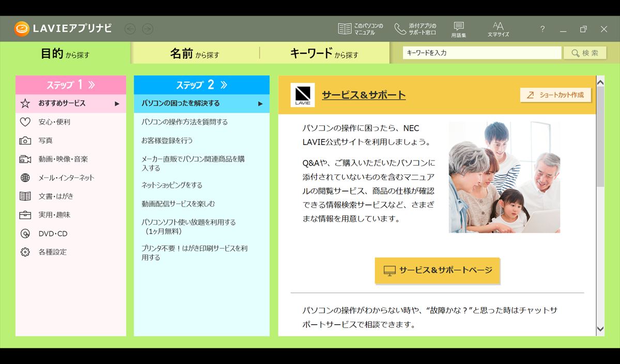The height and width of the screenshot is (364, 620).
Task: Switch to キーワードから探す tab
Action: pyautogui.click(x=324, y=53)
